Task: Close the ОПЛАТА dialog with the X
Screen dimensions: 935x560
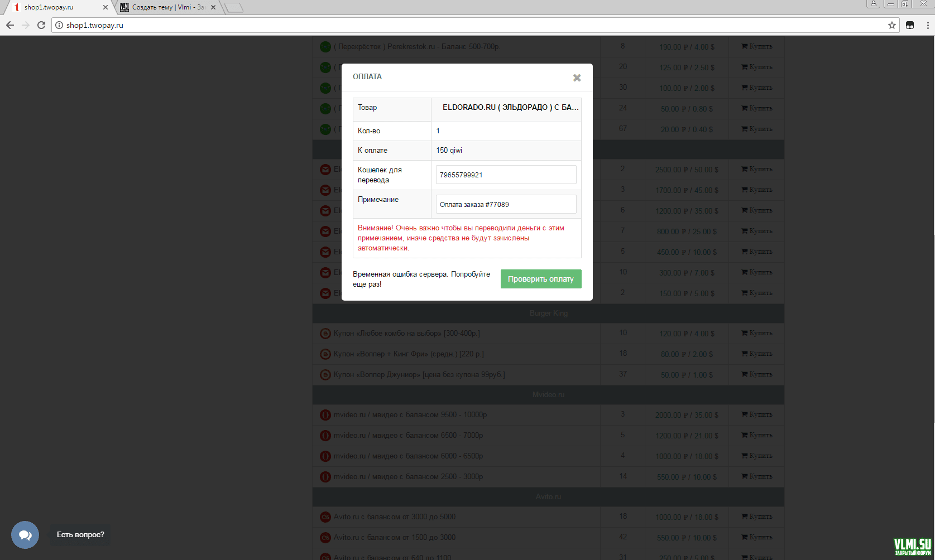Action: pos(577,78)
